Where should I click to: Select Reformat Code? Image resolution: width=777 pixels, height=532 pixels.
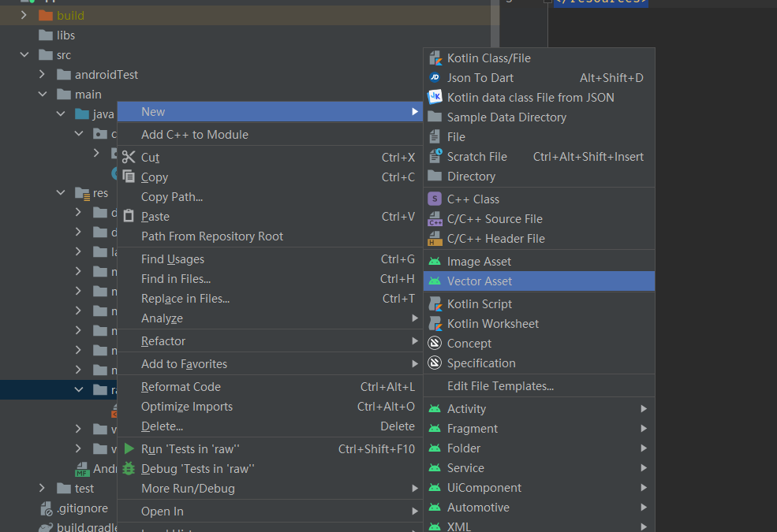[x=270, y=387]
